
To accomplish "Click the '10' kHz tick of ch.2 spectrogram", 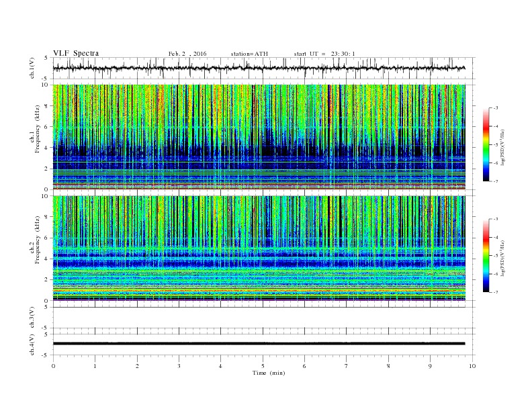I will pos(46,196).
